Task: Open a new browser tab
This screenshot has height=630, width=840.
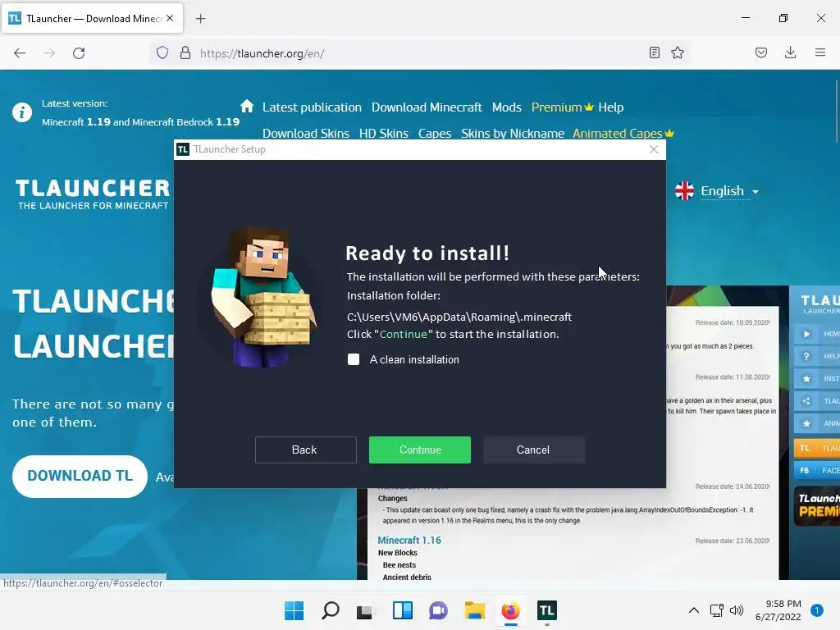Action: pos(201,19)
